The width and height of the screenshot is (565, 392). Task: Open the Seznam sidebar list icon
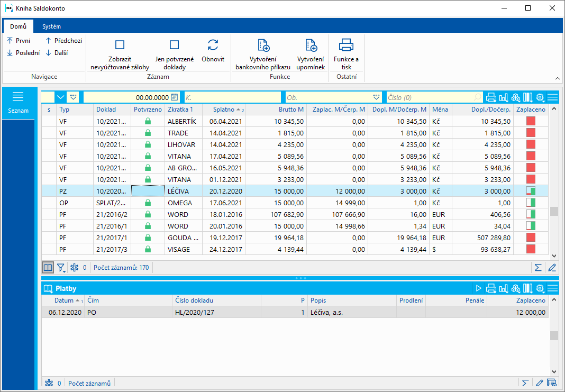point(19,96)
